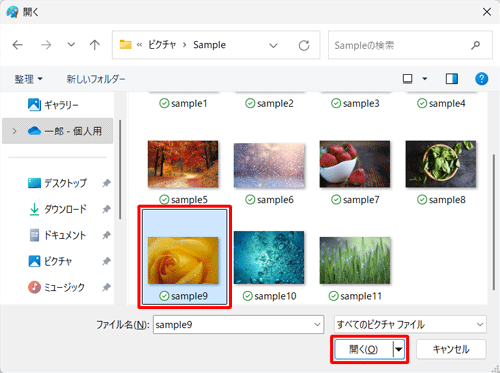Select the sample1 file label
The width and height of the screenshot is (500, 373).
(189, 104)
